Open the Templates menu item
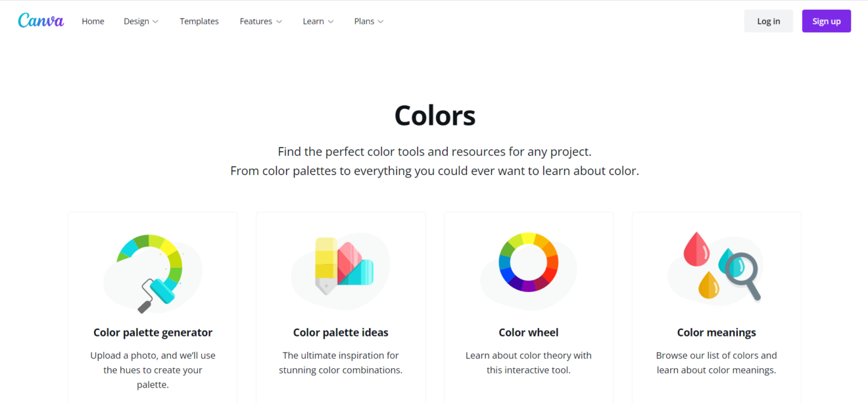 coord(199,22)
